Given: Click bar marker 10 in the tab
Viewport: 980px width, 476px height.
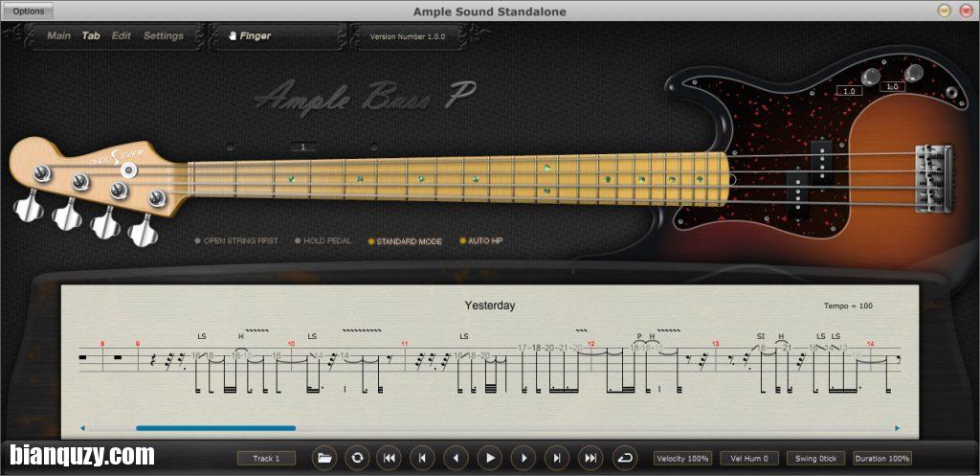Looking at the screenshot, I should (291, 344).
